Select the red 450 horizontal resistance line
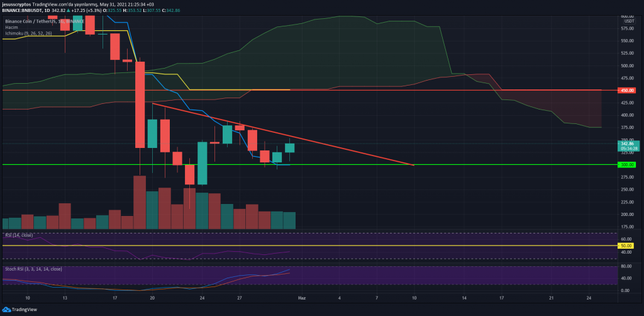The height and width of the screenshot is (316, 644). [377, 90]
